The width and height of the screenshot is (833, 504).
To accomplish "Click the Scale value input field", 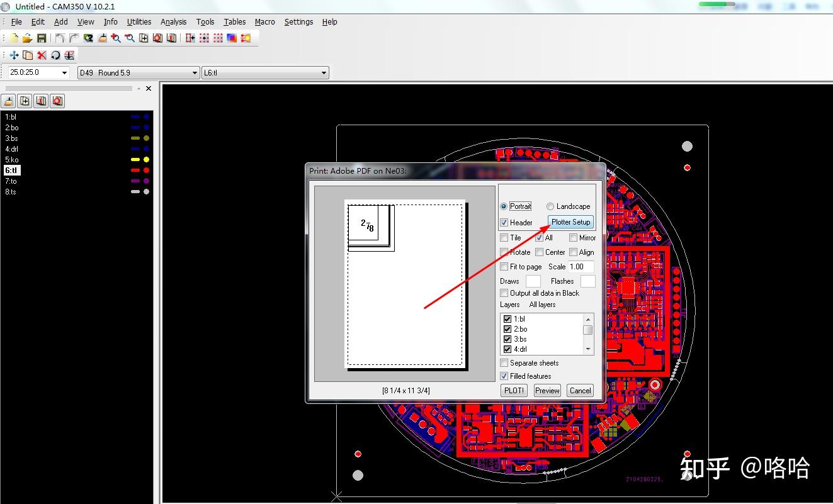I will 581,267.
